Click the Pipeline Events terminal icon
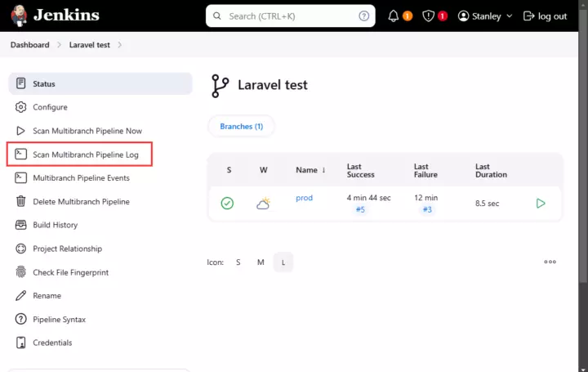This screenshot has width=588, height=372. point(20,177)
